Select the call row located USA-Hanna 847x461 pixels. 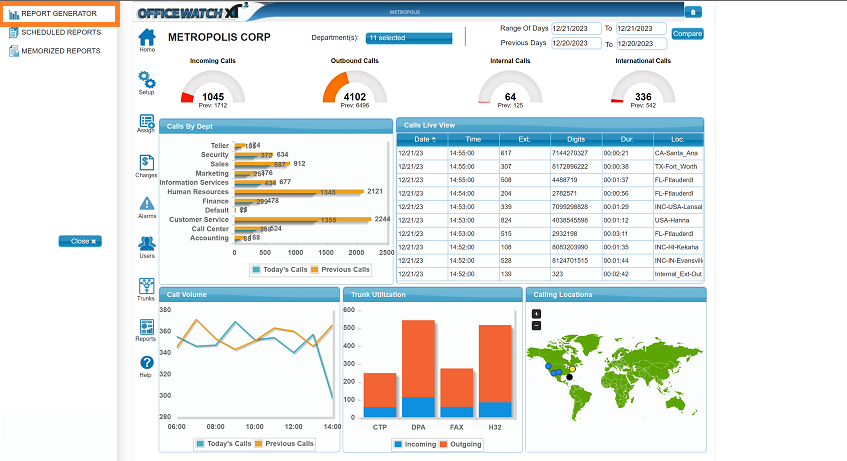tap(550, 221)
